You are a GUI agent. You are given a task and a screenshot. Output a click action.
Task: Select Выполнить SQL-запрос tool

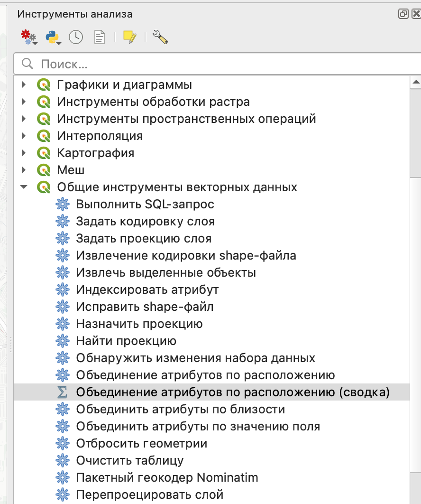pos(145,205)
